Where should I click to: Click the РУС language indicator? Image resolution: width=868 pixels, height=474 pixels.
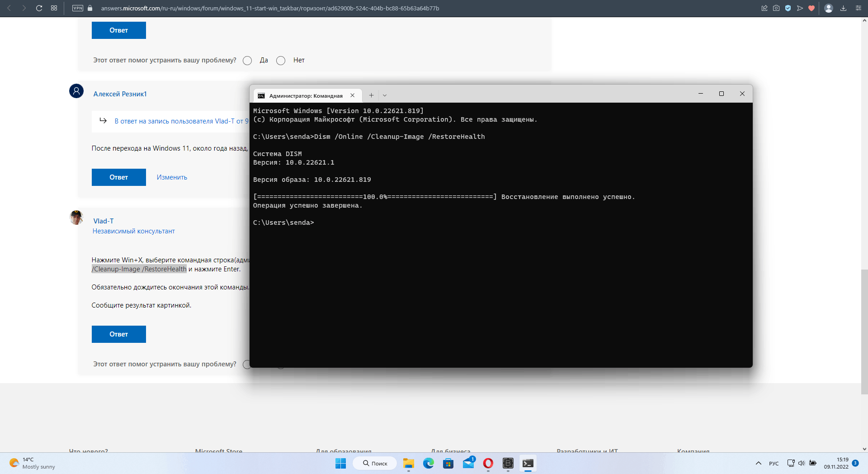(x=774, y=463)
